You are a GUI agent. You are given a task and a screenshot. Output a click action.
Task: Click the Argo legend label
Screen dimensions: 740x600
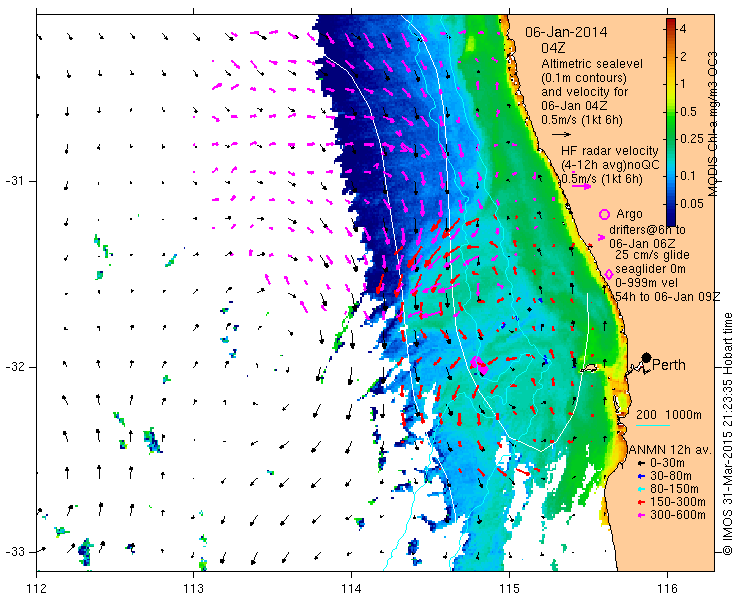[x=629, y=214]
